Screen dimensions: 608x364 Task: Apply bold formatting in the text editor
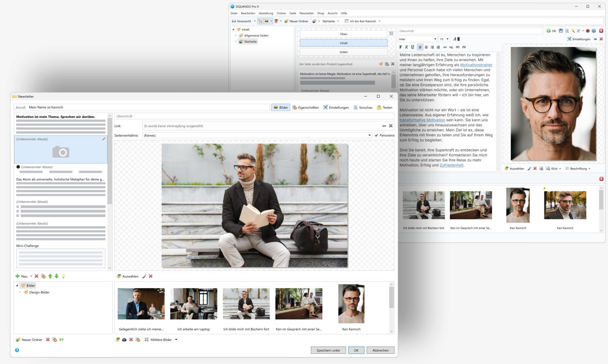point(401,47)
